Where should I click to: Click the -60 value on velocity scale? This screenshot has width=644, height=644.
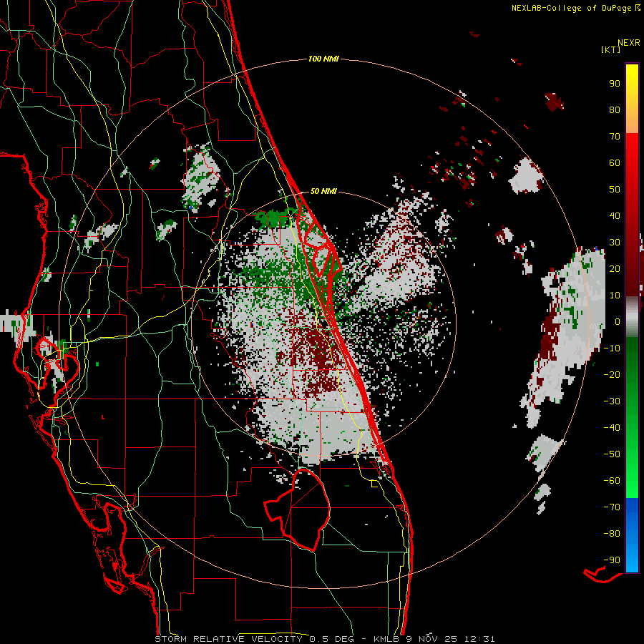[612, 481]
